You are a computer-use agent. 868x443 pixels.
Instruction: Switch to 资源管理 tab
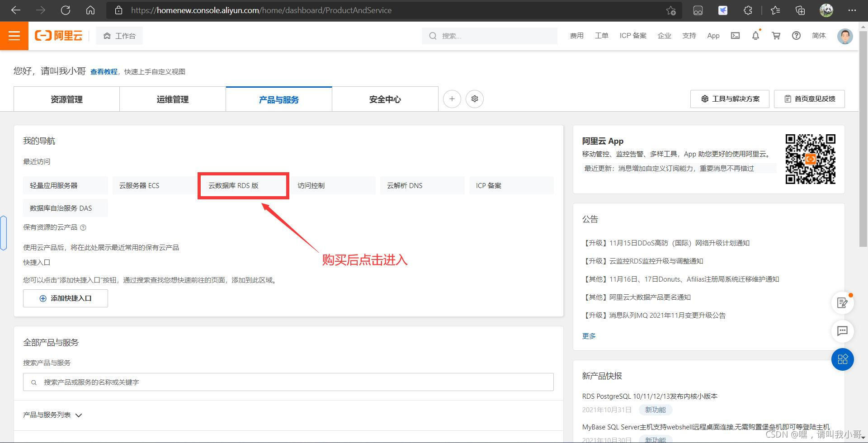pos(66,99)
